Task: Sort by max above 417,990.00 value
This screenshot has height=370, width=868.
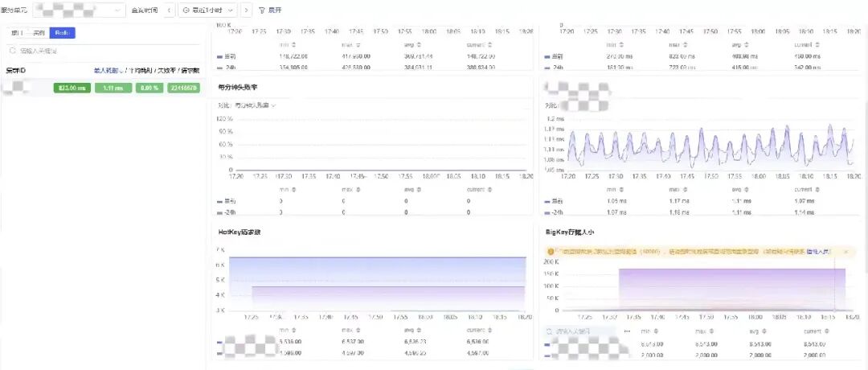Action: (358, 45)
